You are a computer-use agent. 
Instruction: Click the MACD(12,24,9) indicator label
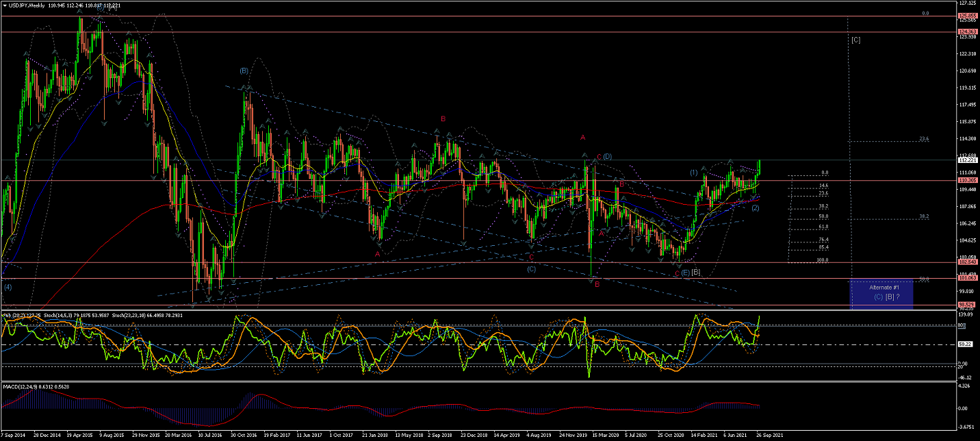[x=23, y=387]
